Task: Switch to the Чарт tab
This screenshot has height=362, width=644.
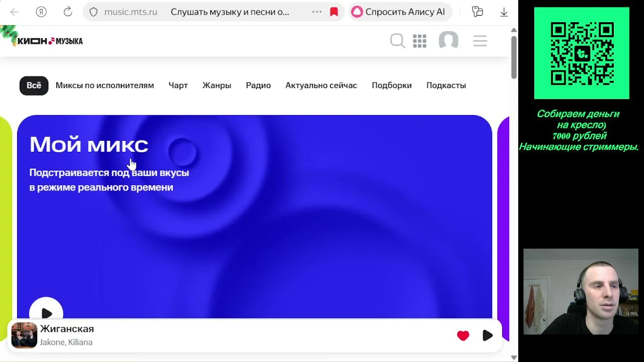Action: pos(178,85)
